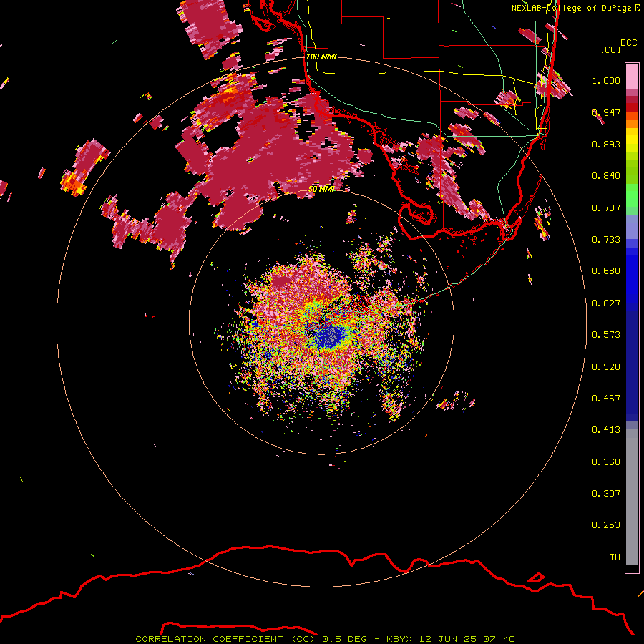Click the [CC] units label

610,49
